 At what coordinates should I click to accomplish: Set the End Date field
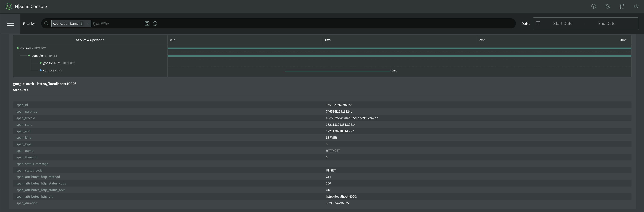(607, 23)
